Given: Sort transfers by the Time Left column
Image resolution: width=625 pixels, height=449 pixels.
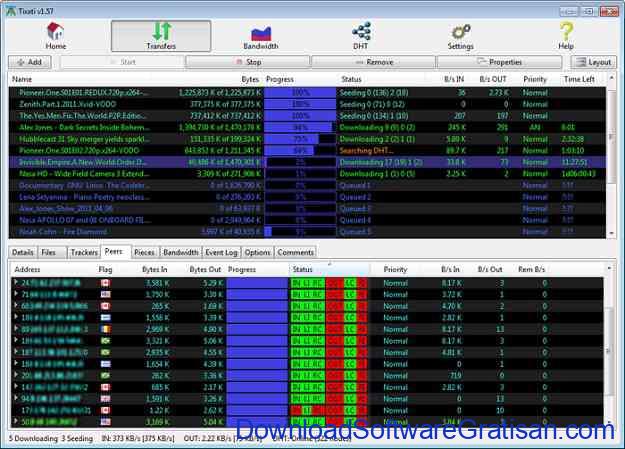Looking at the screenshot, I should (x=579, y=79).
